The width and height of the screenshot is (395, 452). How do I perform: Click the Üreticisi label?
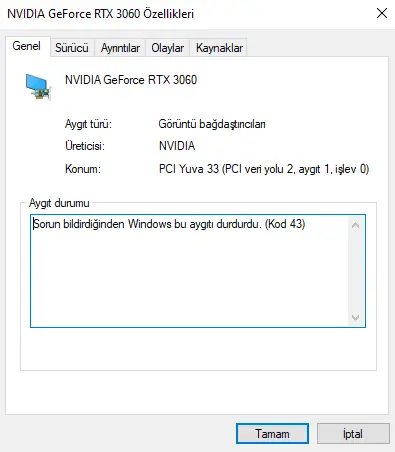(85, 146)
